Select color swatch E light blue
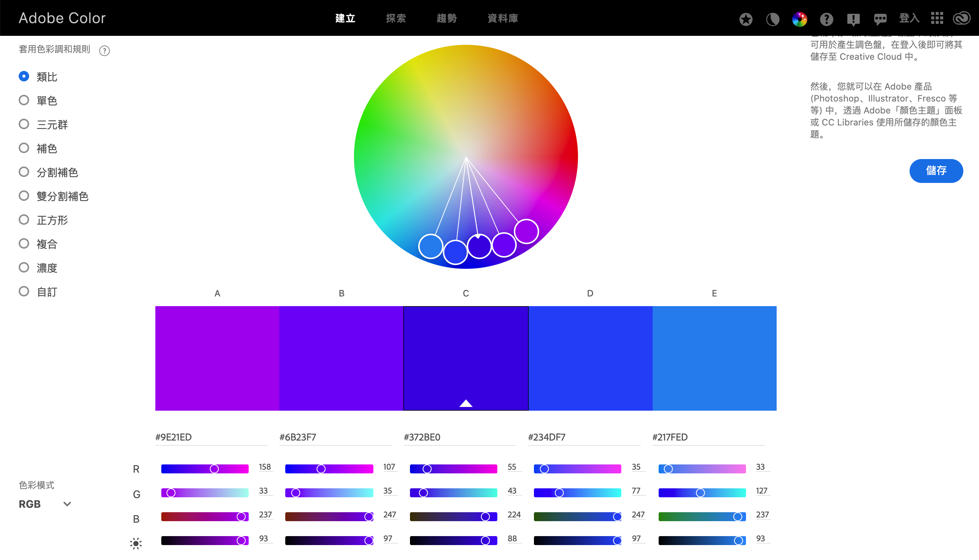Image resolution: width=979 pixels, height=560 pixels. point(714,358)
